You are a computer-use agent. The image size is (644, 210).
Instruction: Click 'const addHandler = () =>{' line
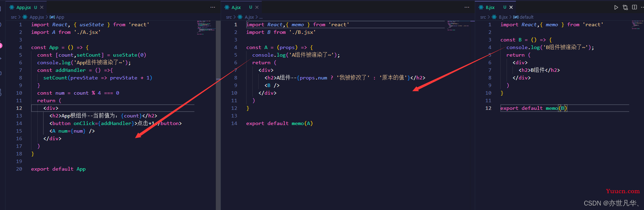(75, 70)
